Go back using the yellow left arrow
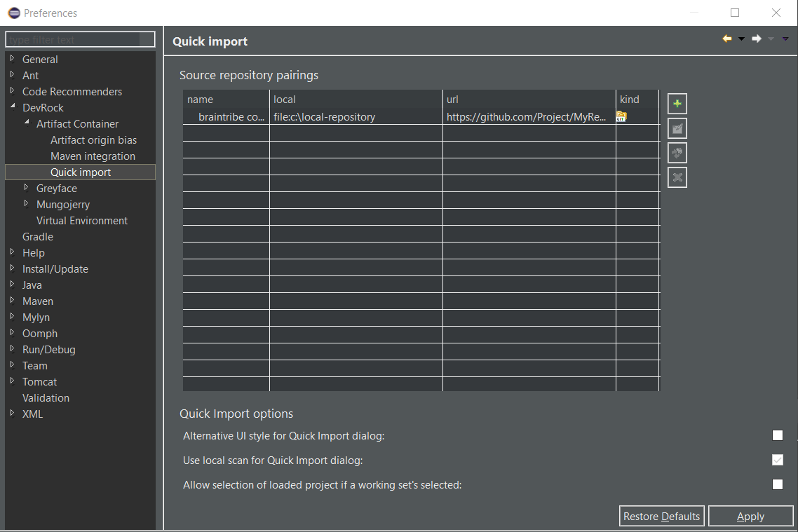798x532 pixels. pyautogui.click(x=727, y=39)
